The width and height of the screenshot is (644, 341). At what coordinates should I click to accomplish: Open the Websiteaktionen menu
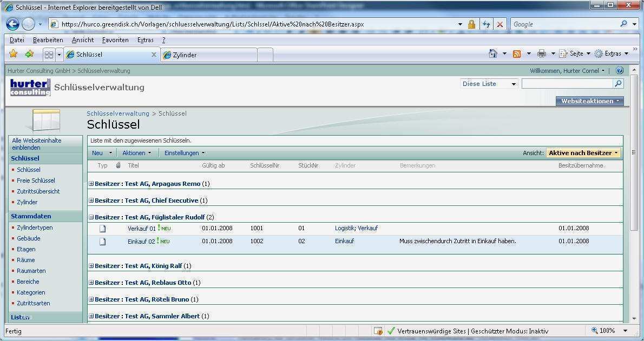[x=590, y=101]
